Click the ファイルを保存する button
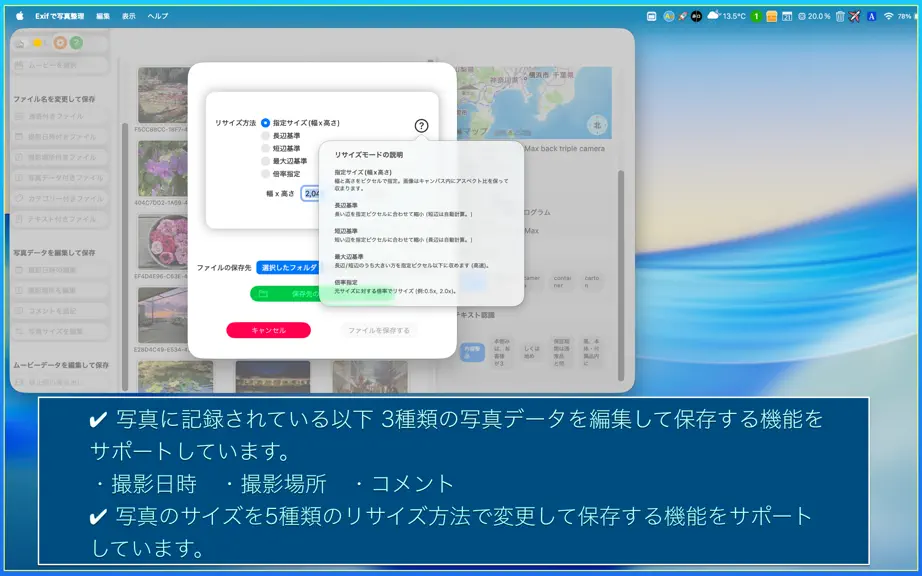The height and width of the screenshot is (576, 922). [x=379, y=330]
